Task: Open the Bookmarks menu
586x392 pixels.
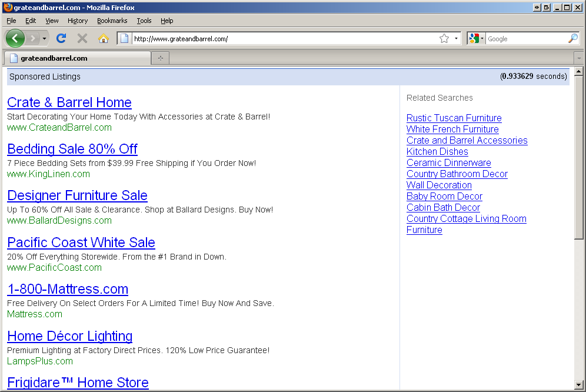Action: [x=112, y=21]
